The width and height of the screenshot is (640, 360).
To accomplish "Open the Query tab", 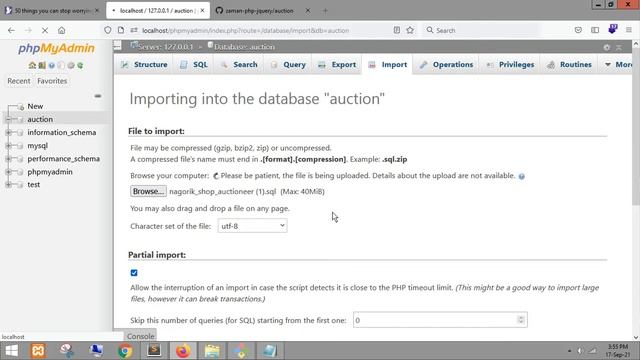I will 288,64.
